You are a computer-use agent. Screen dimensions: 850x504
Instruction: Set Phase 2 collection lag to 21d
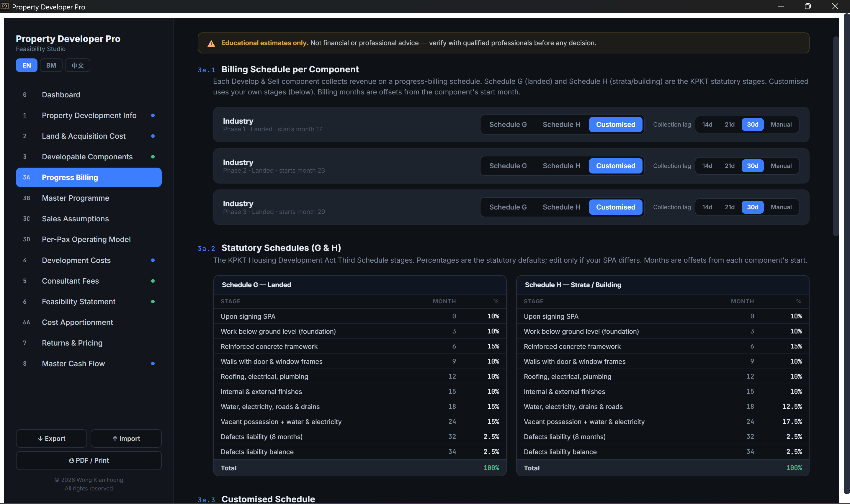(730, 166)
